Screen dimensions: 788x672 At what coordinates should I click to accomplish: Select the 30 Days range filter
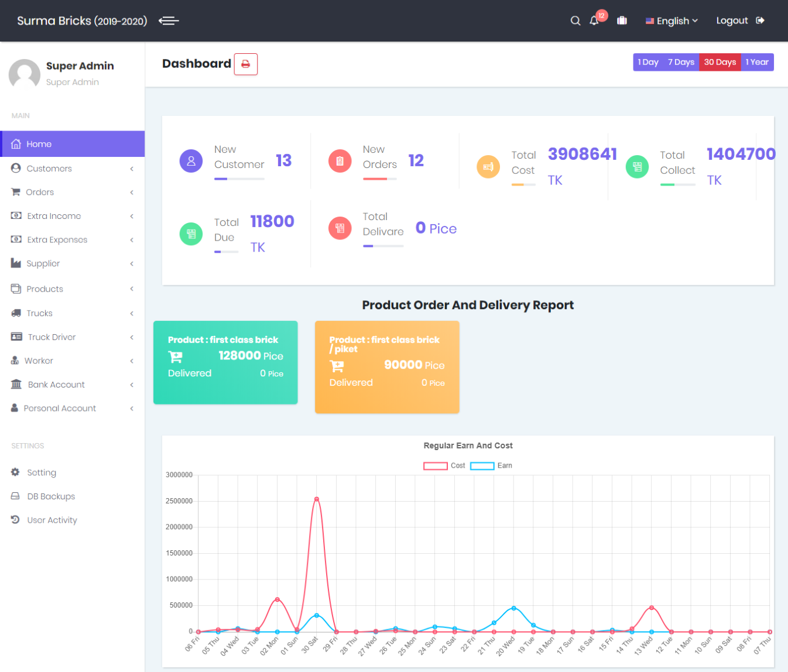(720, 63)
